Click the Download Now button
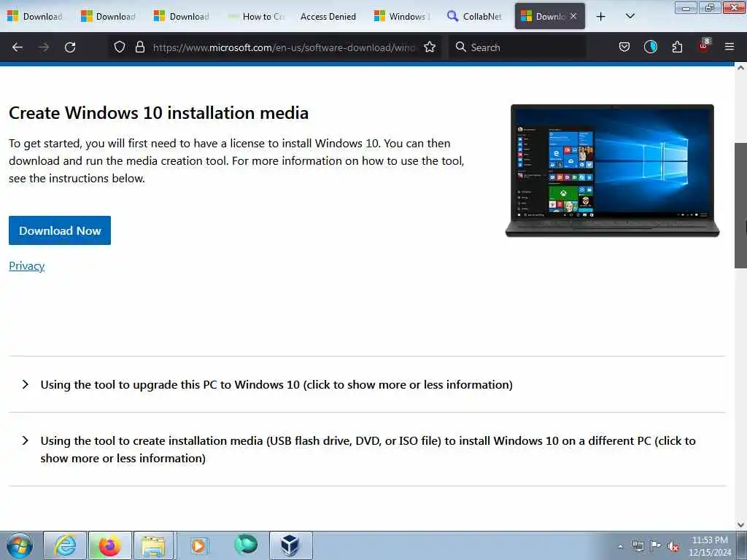 pyautogui.click(x=60, y=230)
